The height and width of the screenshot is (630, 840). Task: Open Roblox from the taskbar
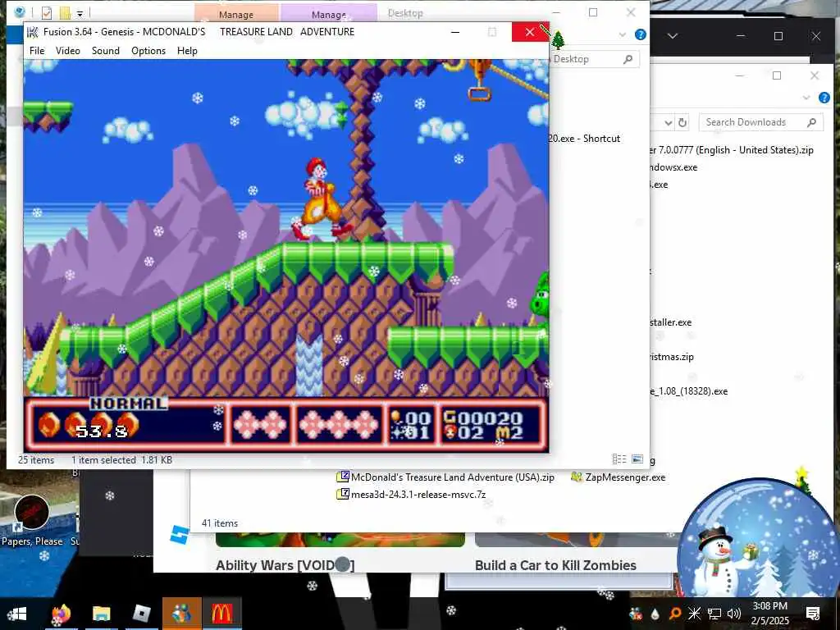click(141, 614)
